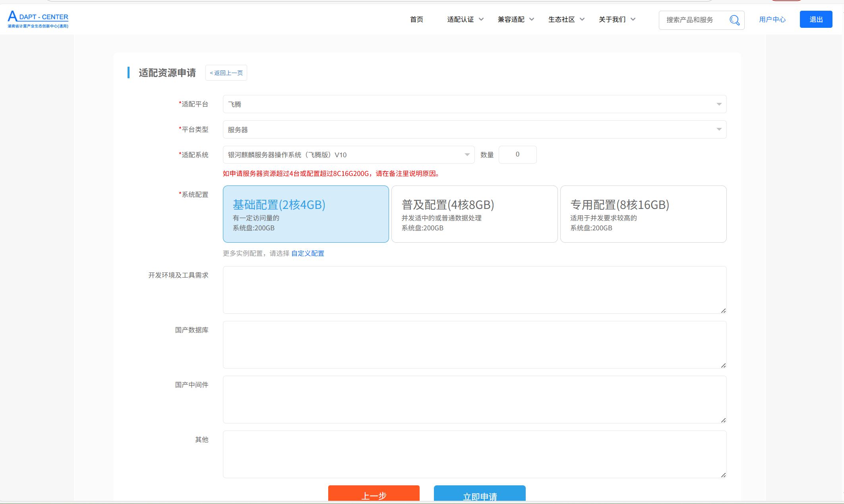Click the 立即申请 button
This screenshot has height=504, width=844.
[x=479, y=494]
